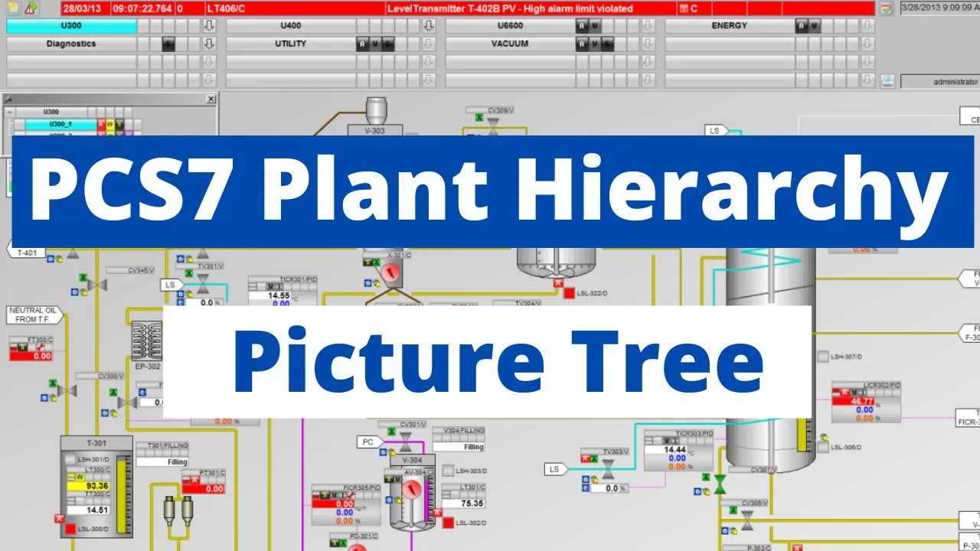The width and height of the screenshot is (980, 551).
Task: Open the Diagnostics area button
Action: [71, 44]
